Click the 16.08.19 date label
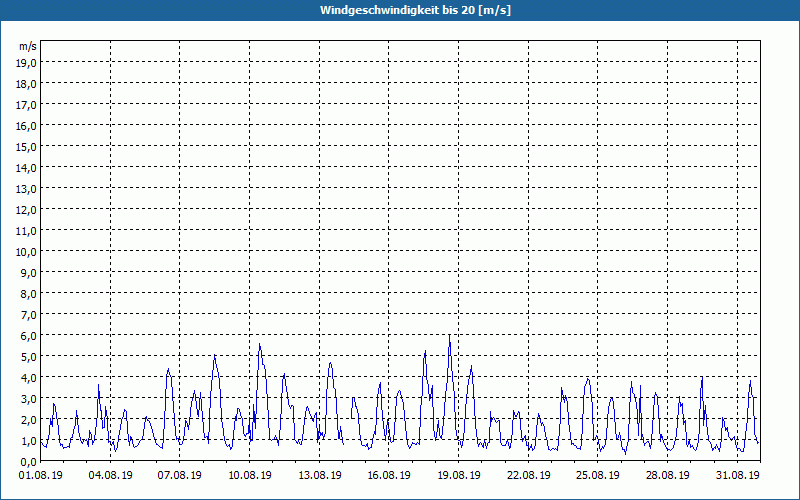This screenshot has width=800, height=500. (x=389, y=475)
